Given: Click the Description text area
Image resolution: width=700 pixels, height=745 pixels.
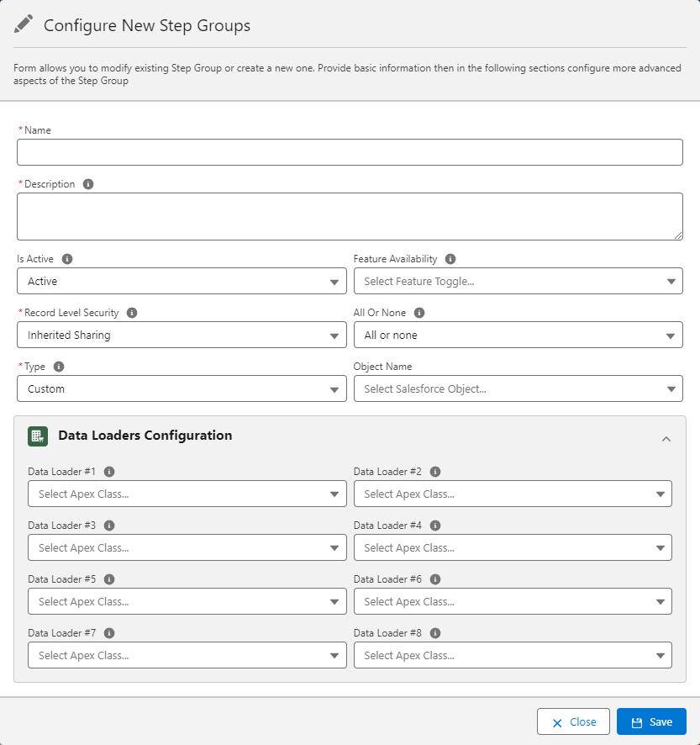Looking at the screenshot, I should [x=350, y=217].
